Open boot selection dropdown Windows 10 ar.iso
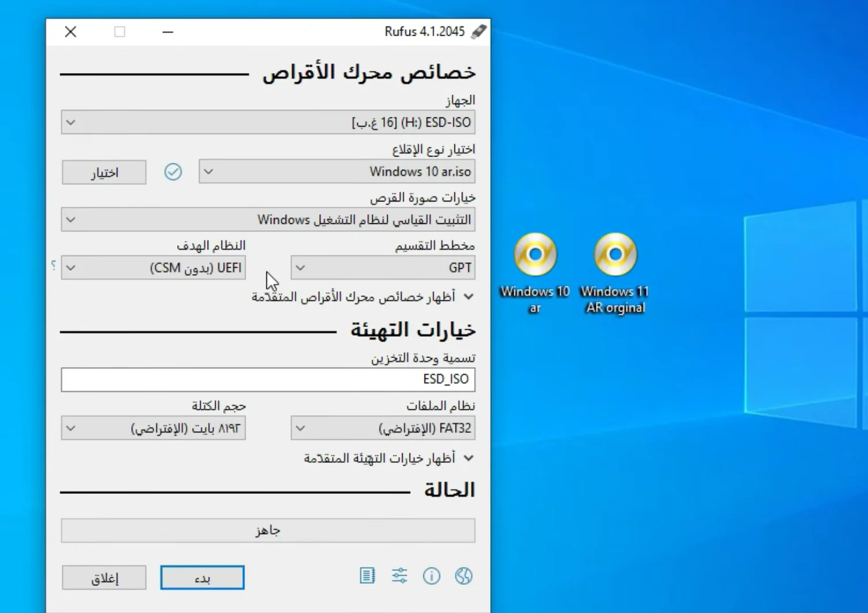The height and width of the screenshot is (613, 868). 337,172
